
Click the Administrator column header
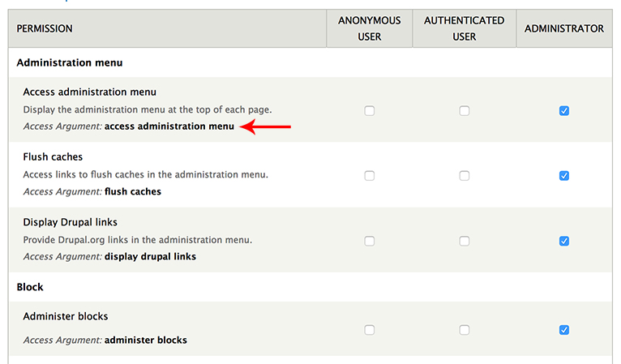(x=564, y=28)
